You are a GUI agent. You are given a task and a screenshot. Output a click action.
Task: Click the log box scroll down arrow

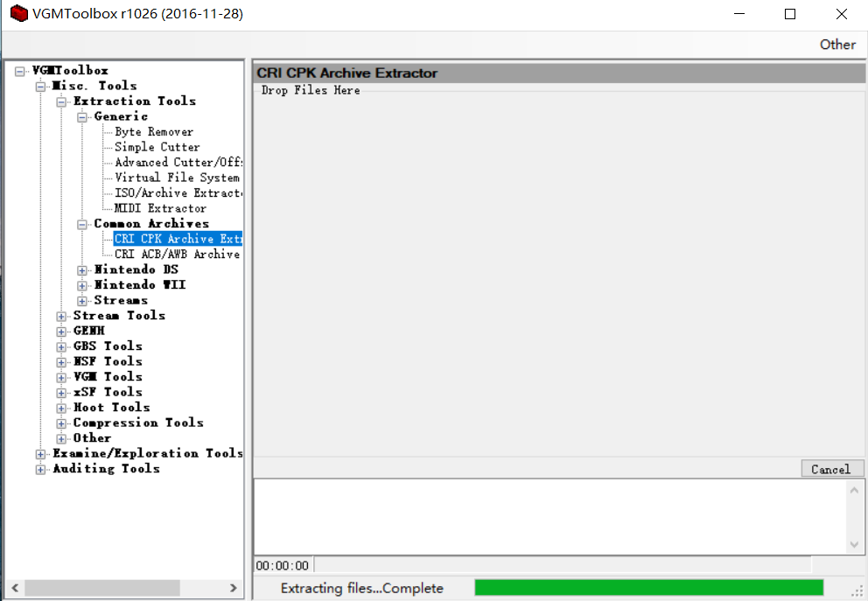pos(854,544)
